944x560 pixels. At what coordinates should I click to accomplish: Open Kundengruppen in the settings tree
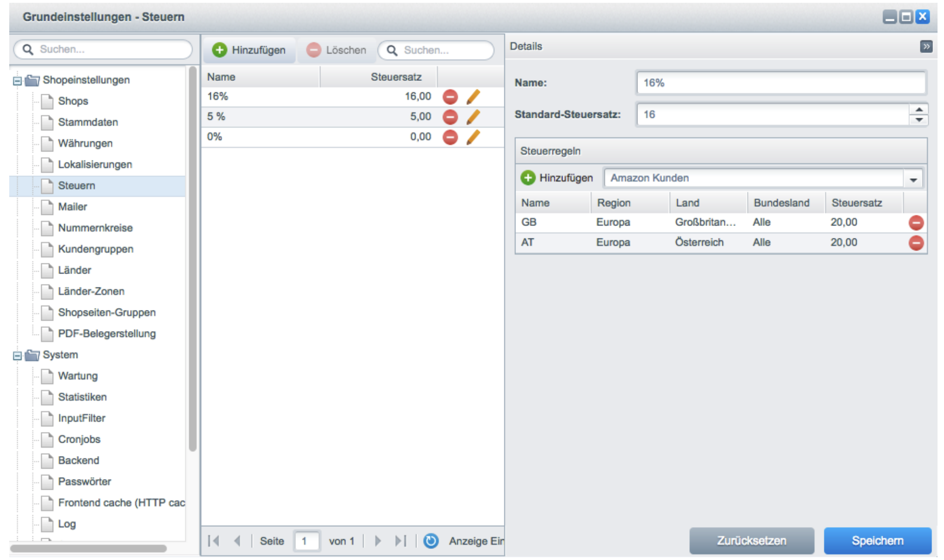pyautogui.click(x=95, y=249)
